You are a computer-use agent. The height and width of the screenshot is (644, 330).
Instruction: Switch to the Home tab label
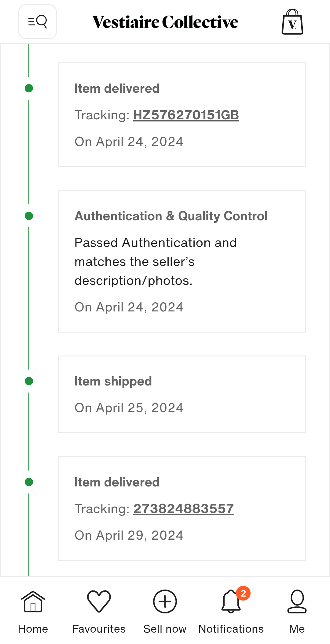point(33,629)
